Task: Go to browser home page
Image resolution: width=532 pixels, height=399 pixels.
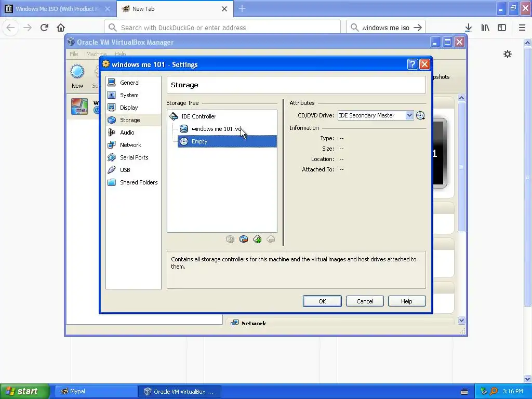Action: pyautogui.click(x=61, y=28)
